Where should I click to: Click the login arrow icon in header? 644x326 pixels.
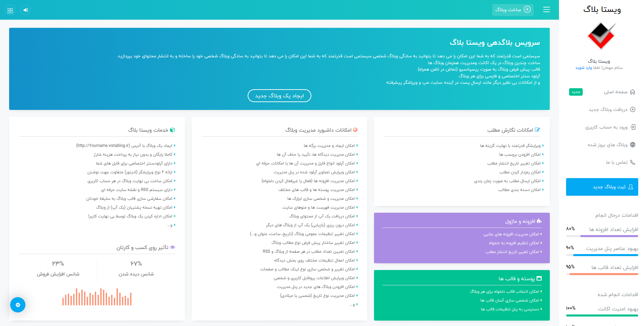pos(26,10)
